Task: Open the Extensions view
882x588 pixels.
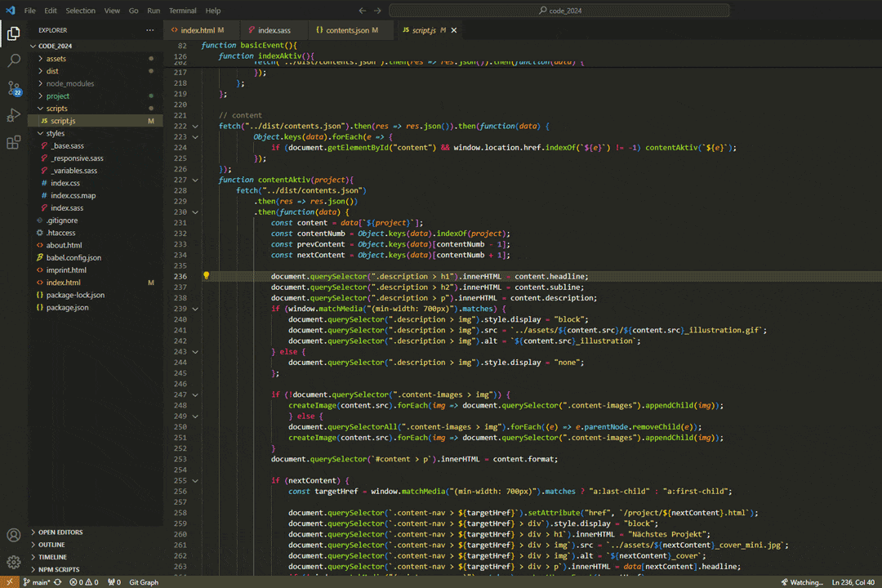Action: pos(14,142)
